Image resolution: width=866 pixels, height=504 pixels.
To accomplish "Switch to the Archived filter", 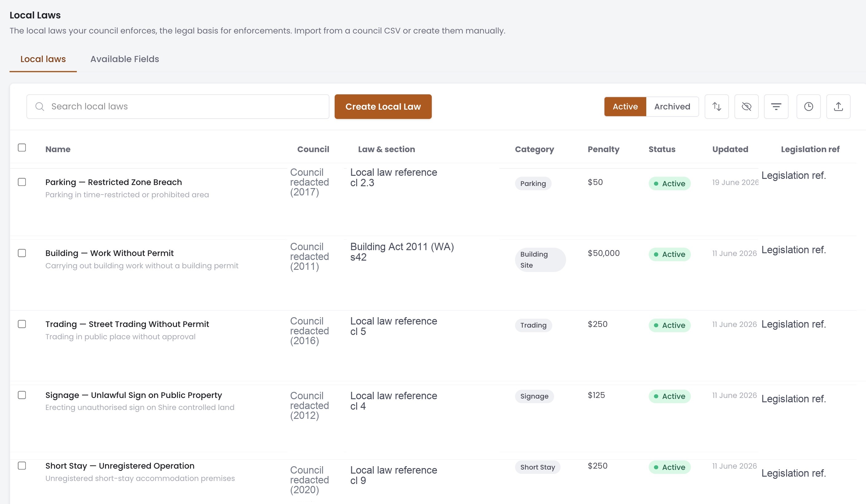I will tap(672, 107).
